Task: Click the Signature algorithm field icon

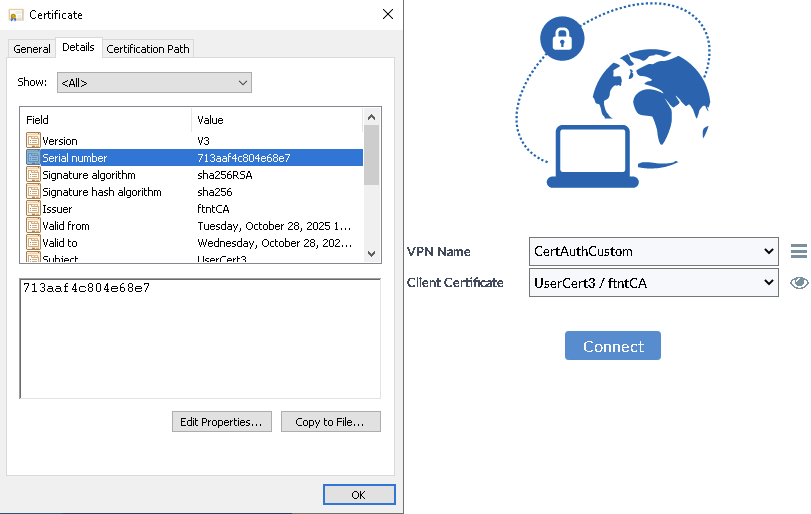Action: (x=33, y=175)
